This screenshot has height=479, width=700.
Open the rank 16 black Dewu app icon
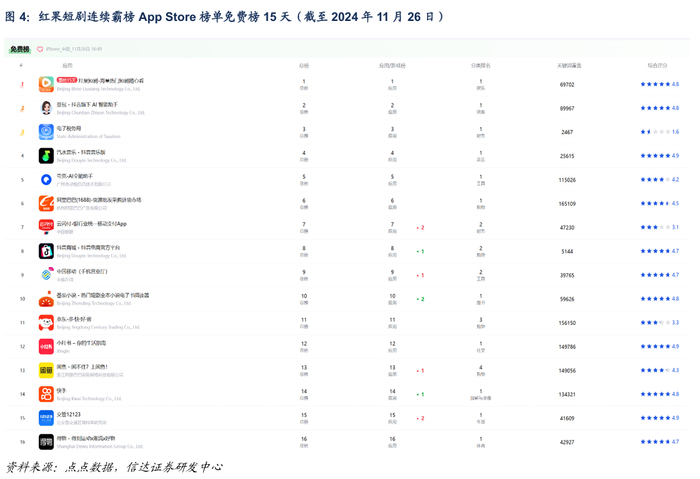pyautogui.click(x=46, y=442)
